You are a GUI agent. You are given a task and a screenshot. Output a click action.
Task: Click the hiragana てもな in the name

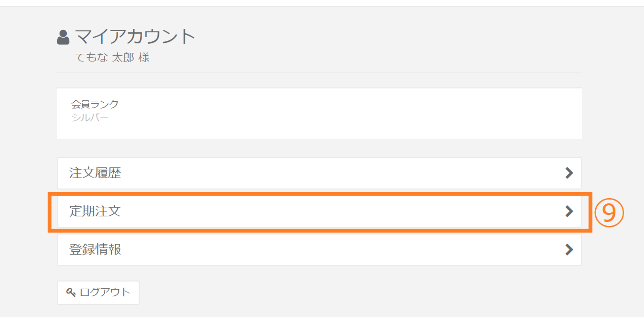91,58
